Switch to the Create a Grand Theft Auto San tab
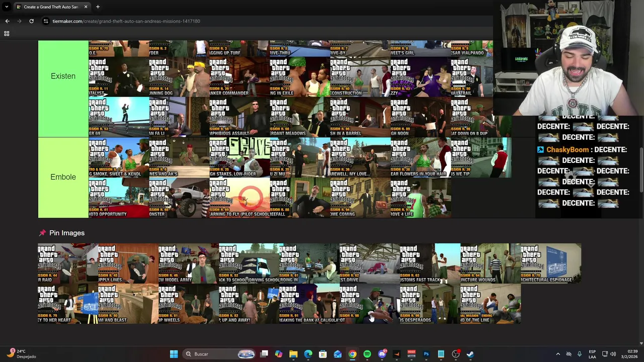 50,7
